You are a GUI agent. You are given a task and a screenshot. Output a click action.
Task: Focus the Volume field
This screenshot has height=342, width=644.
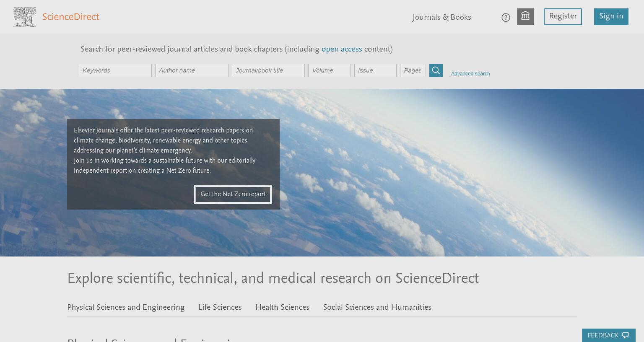coord(330,70)
